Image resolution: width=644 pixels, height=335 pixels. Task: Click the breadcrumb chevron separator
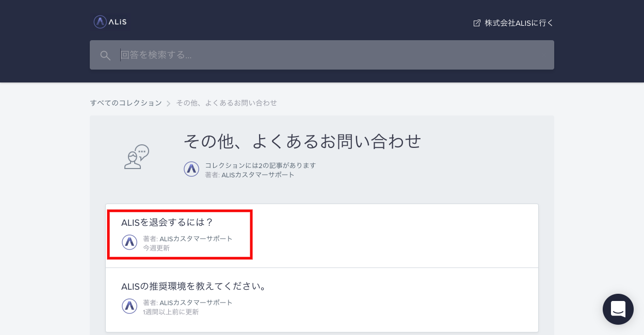[169, 104]
